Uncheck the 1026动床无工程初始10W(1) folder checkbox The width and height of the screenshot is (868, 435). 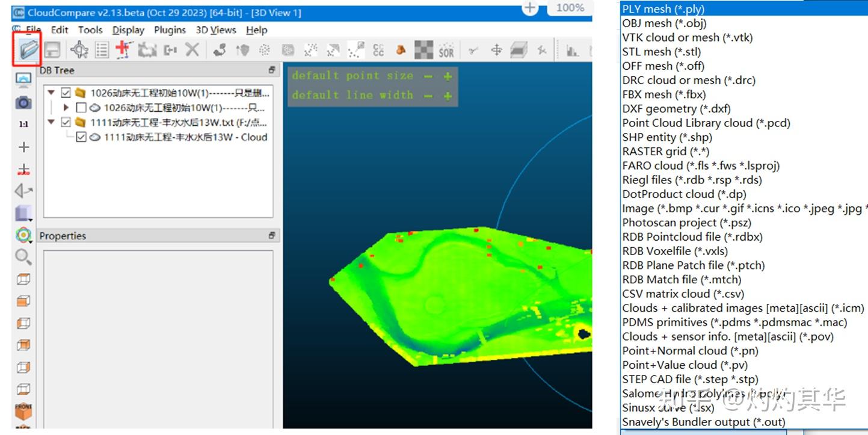66,93
